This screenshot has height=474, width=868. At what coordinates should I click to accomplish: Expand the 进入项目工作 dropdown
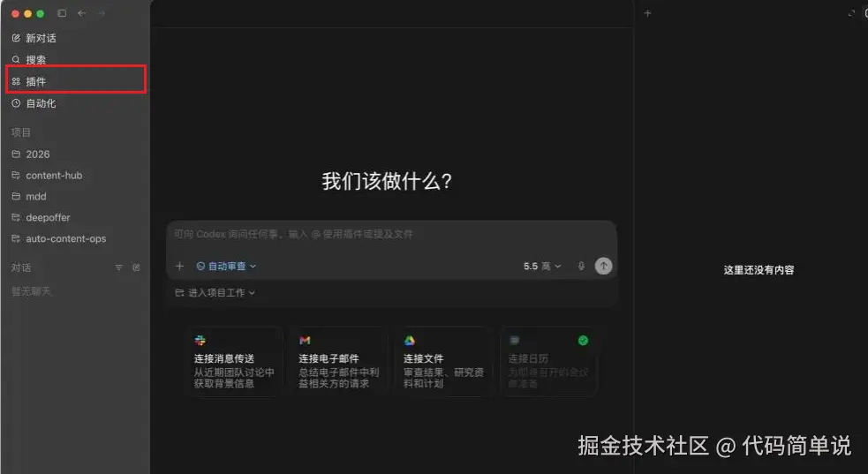point(215,292)
